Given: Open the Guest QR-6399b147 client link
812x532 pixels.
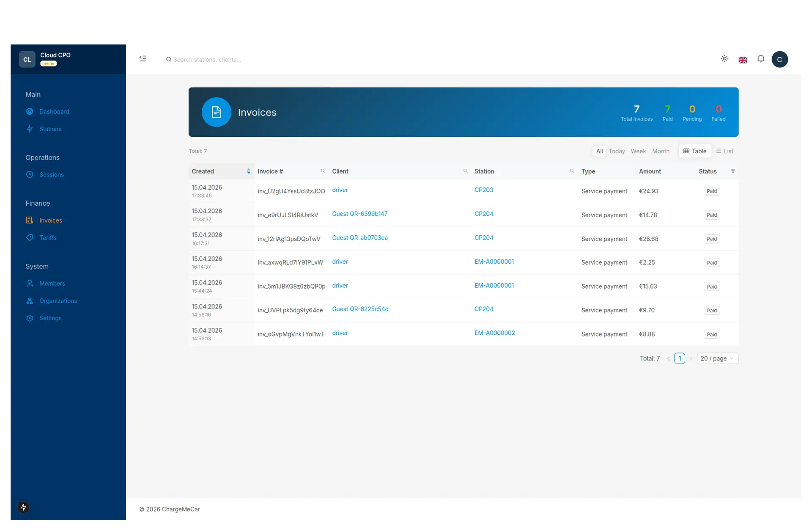Looking at the screenshot, I should (359, 214).
